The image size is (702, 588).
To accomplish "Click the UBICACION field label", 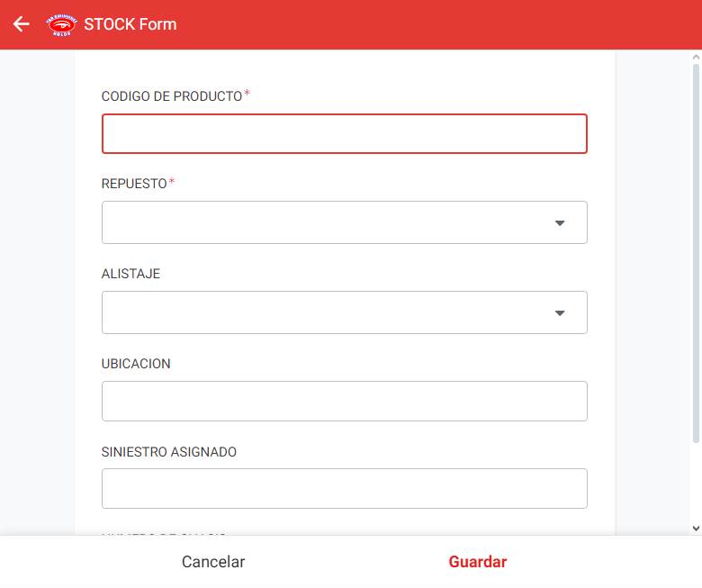I will (136, 364).
